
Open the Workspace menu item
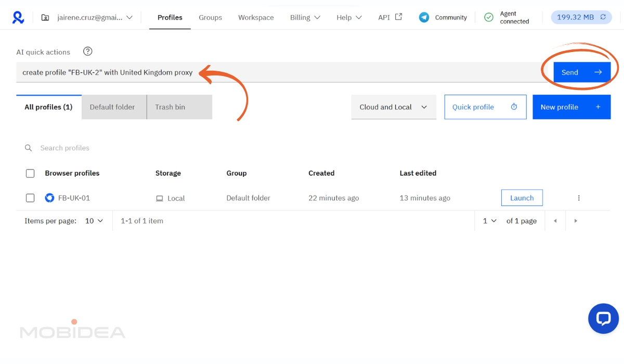coord(256,17)
